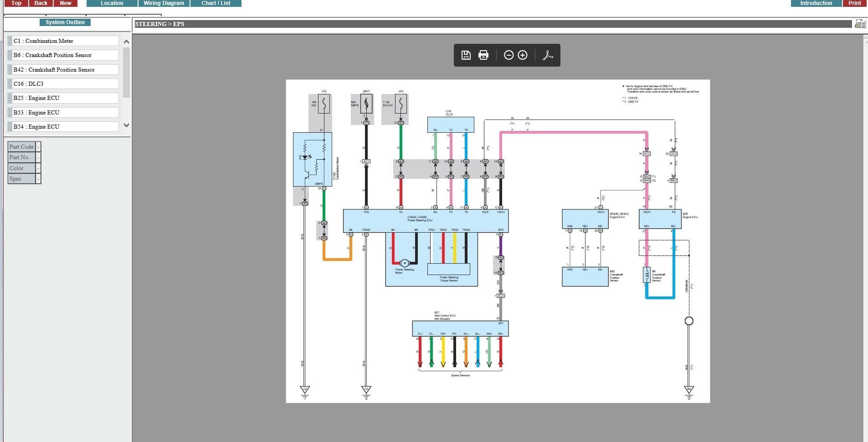868x442 pixels.
Task: Click the New button
Action: [66, 3]
